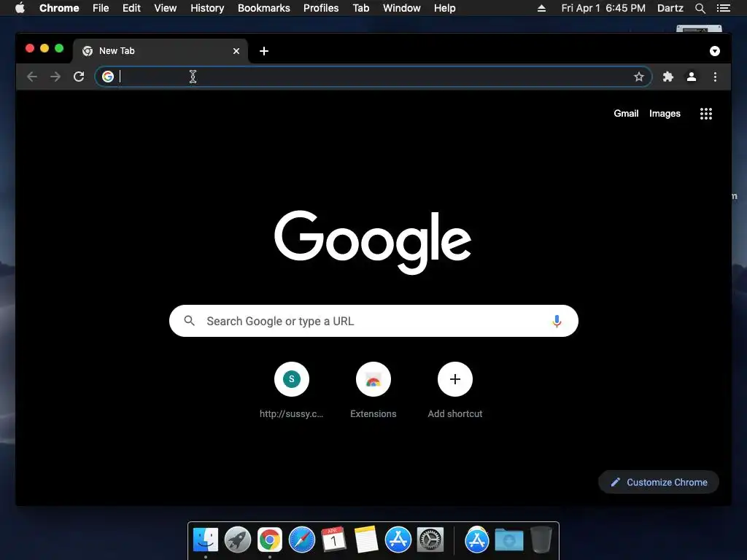Open the Chrome menu in the menu bar
747x560 pixels.
(59, 8)
